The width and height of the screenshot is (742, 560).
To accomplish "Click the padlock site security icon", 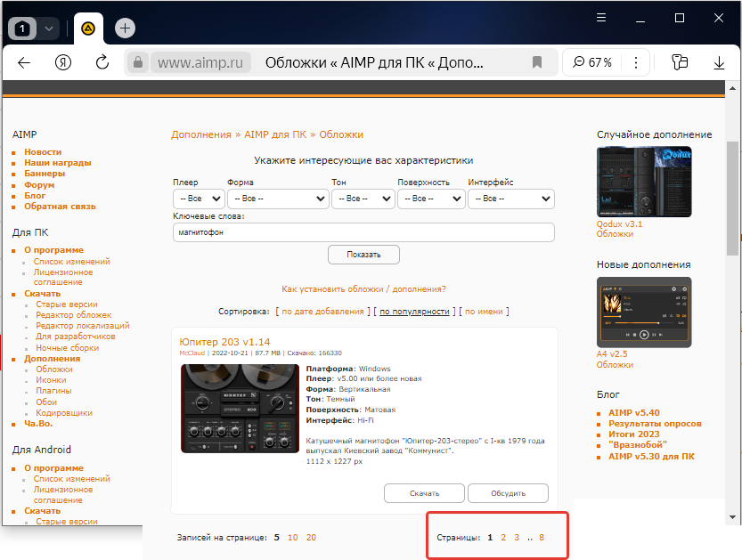I will point(138,62).
